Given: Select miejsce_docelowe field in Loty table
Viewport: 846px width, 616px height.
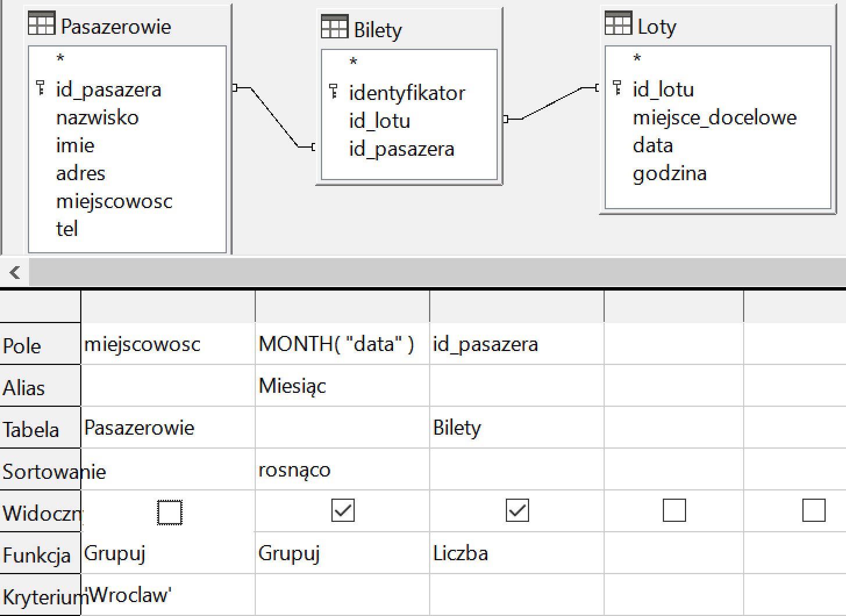Looking at the screenshot, I should pos(714,117).
